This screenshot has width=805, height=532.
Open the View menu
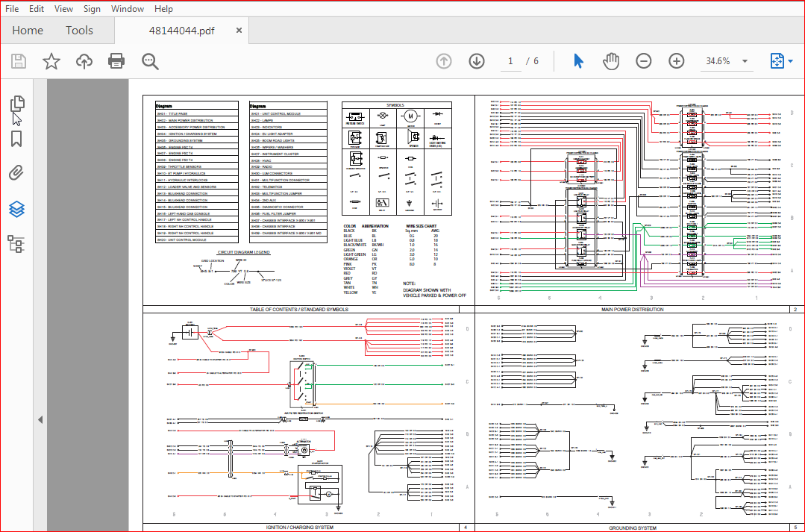[x=63, y=9]
